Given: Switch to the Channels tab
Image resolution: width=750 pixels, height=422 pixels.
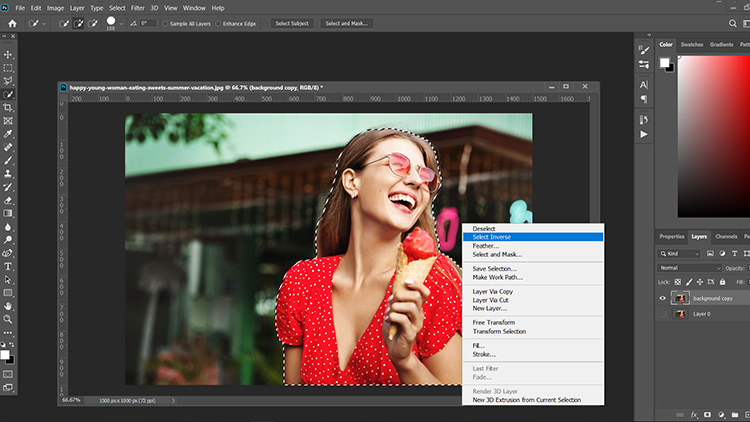Looking at the screenshot, I should pyautogui.click(x=726, y=236).
